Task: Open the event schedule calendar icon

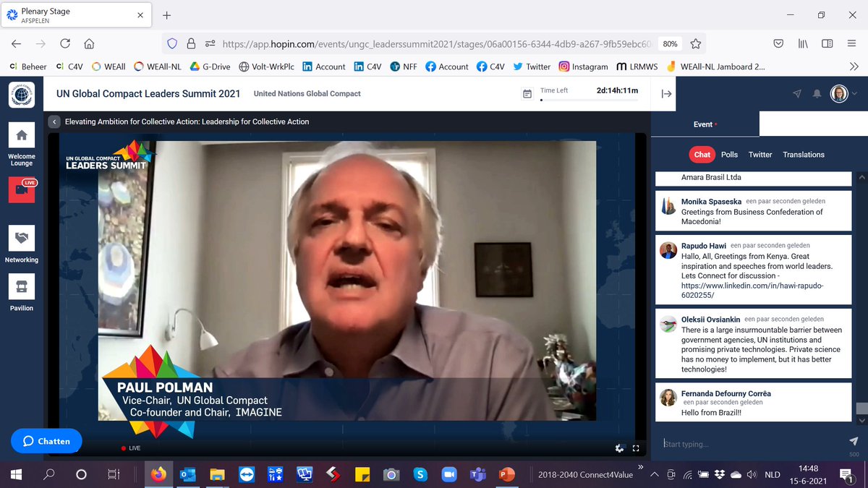Action: click(x=527, y=94)
